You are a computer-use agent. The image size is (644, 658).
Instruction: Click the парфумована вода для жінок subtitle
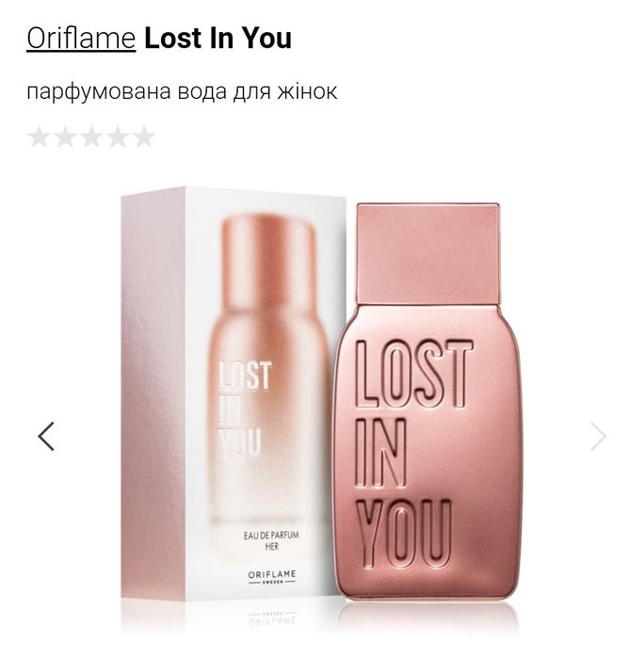pos(182,91)
